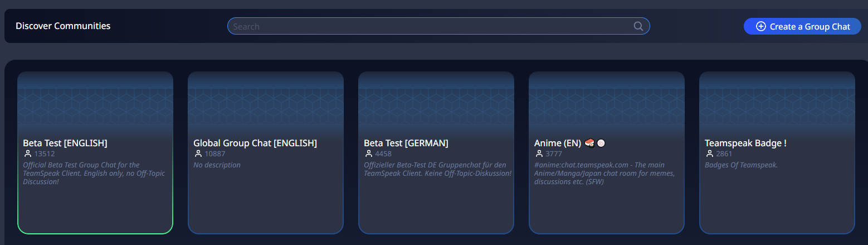Click the 'Official Beta Test Group Chat' description
868x245 pixels.
pos(94,174)
